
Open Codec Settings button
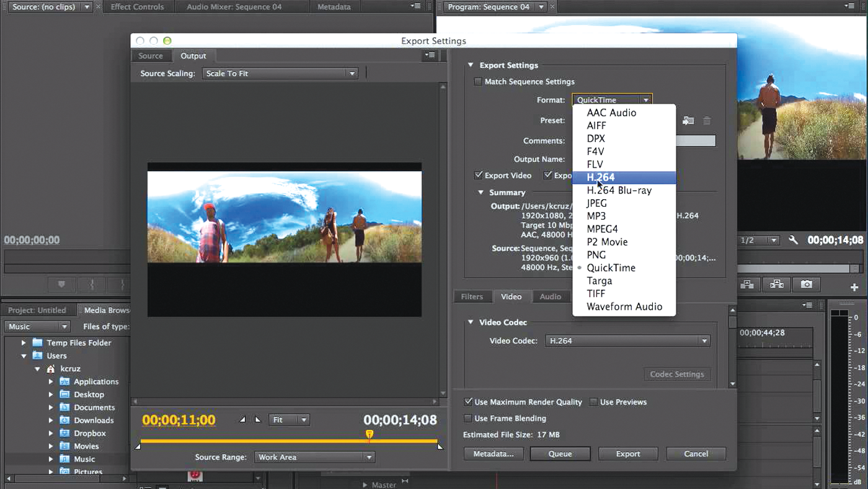[677, 374]
